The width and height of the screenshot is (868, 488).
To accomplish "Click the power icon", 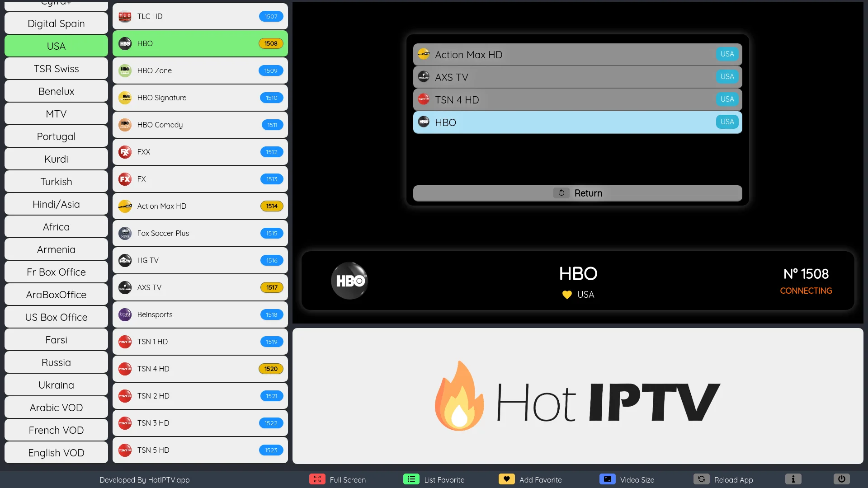I will point(841,479).
